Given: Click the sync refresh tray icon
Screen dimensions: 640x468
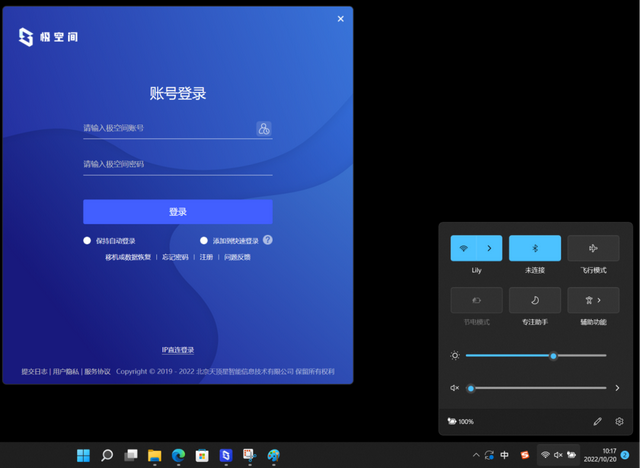Looking at the screenshot, I should [x=489, y=455].
